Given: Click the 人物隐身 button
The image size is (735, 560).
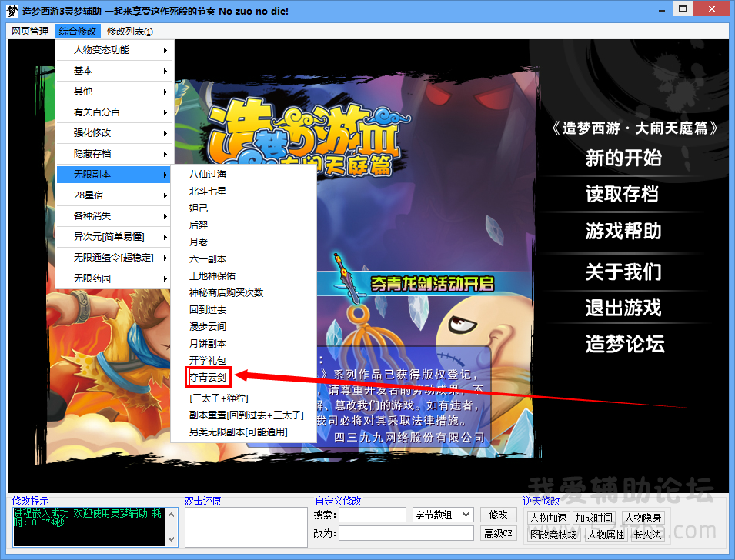Looking at the screenshot, I should (643, 518).
